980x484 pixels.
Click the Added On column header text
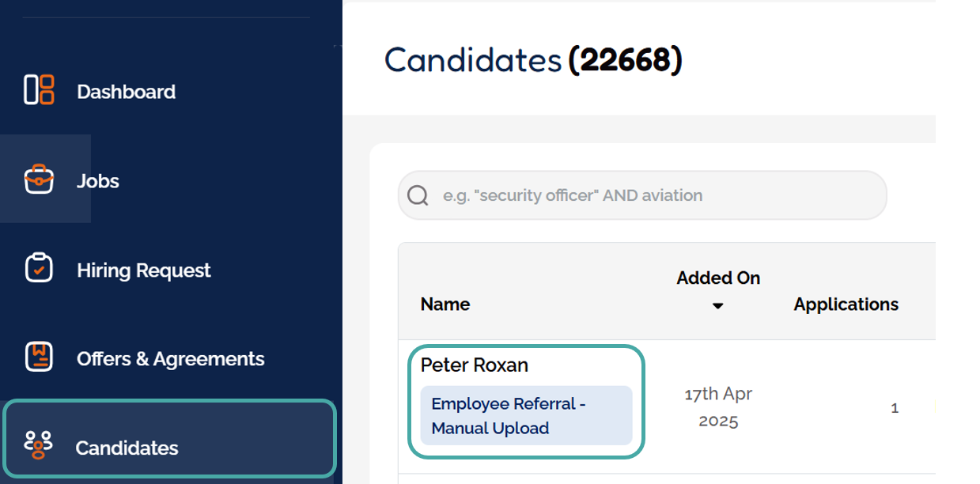pyautogui.click(x=718, y=278)
